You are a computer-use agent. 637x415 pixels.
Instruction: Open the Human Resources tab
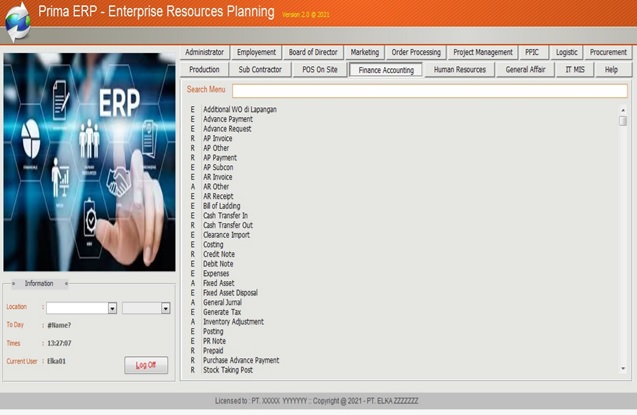coord(459,70)
